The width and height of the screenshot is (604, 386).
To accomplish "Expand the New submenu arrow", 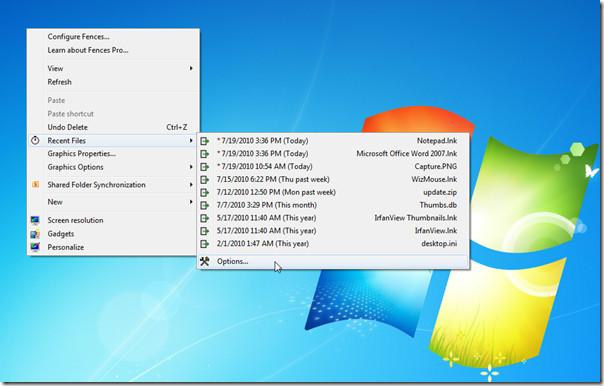I will coord(191,201).
